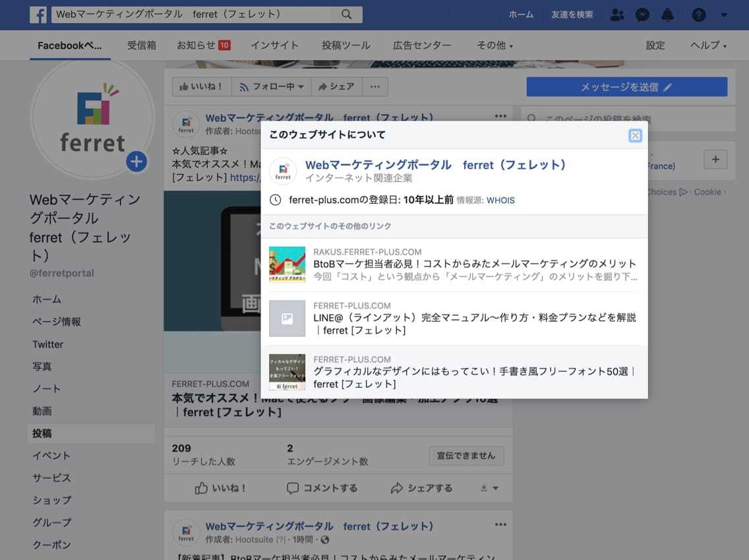749x560 pixels.
Task: Click the 宣伝できません button
Action: click(465, 455)
